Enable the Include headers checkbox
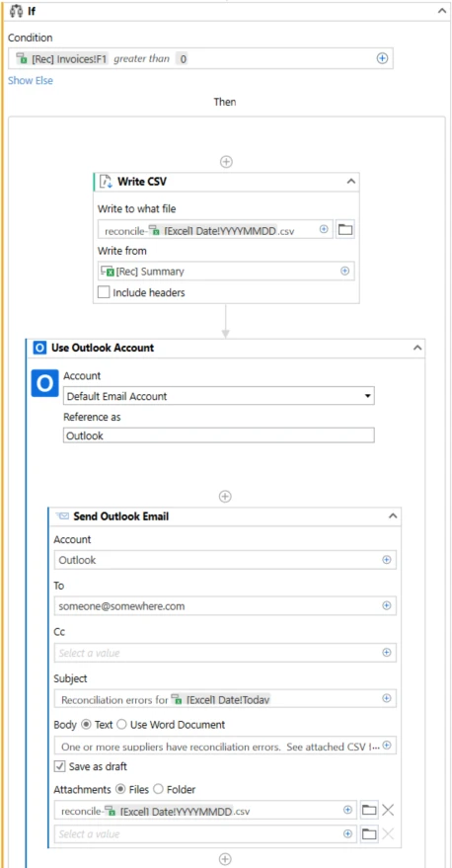This screenshot has width=452, height=868. 104,292
